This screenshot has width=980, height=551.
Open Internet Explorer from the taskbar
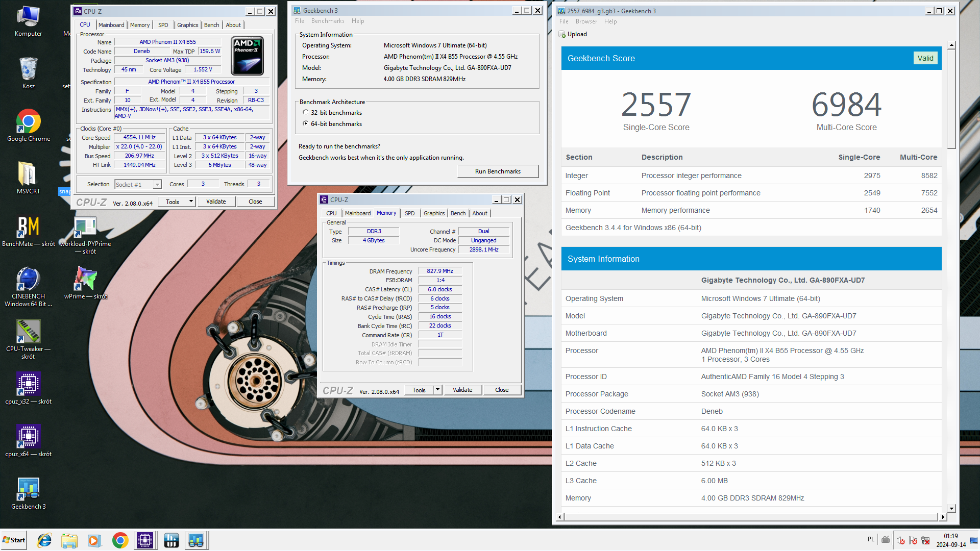44,540
